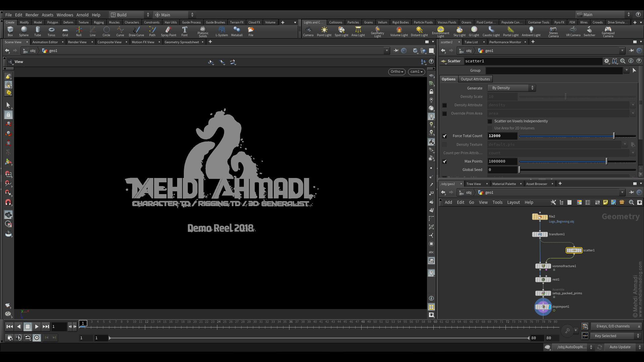Click the geo1 path segment in viewport
The width and height of the screenshot is (644, 362).
pos(50,51)
